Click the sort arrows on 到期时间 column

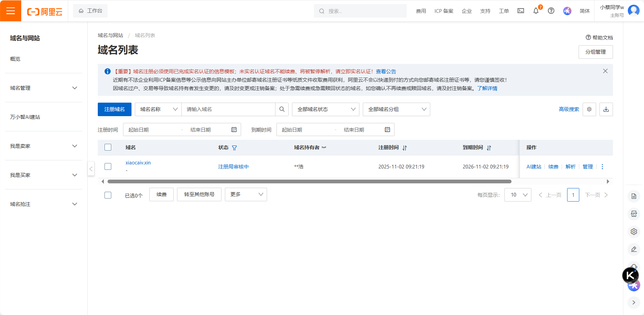[x=489, y=148]
